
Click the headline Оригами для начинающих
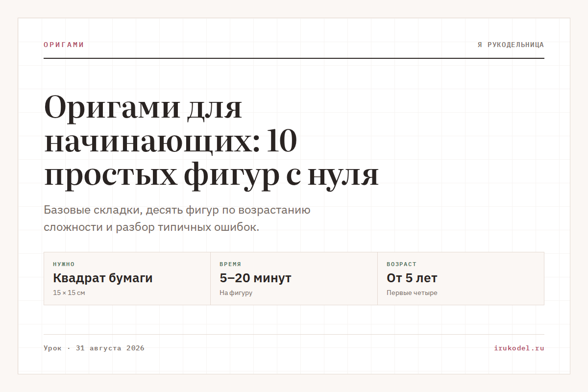(211, 142)
